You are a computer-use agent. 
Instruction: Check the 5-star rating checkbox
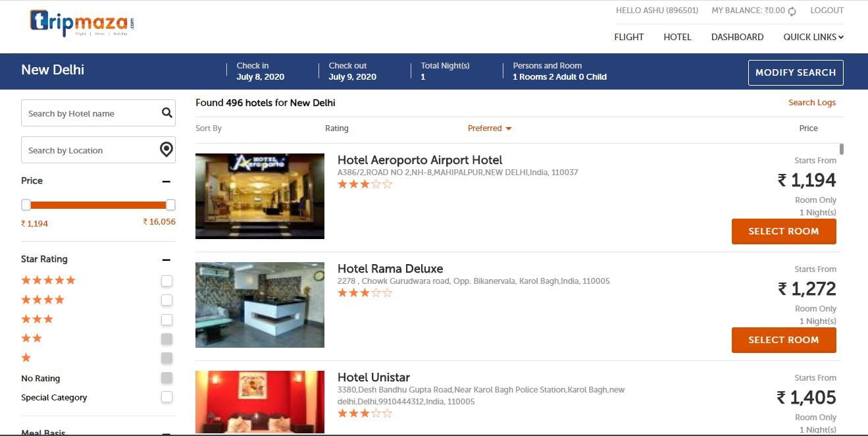coord(167,281)
